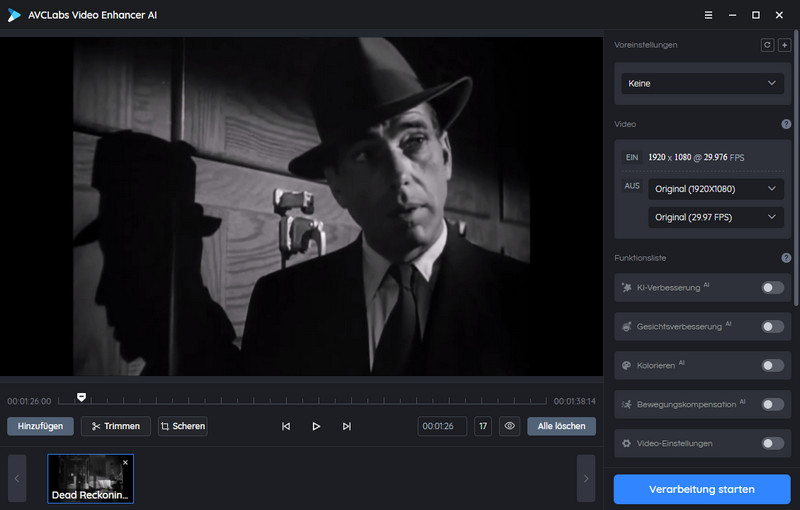Viewport: 800px width, 510px height.
Task: Select the Dead Reckoning video thumbnail
Action: (90, 478)
